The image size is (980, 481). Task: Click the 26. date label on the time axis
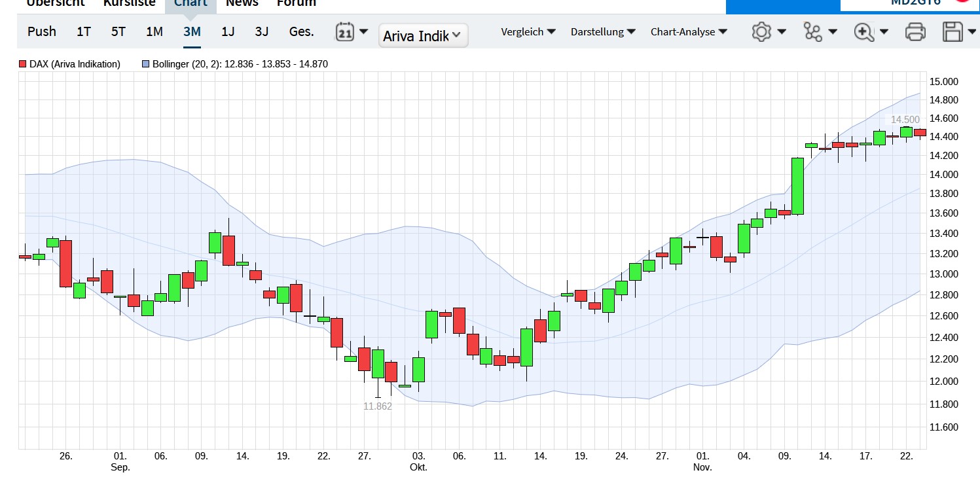click(66, 456)
